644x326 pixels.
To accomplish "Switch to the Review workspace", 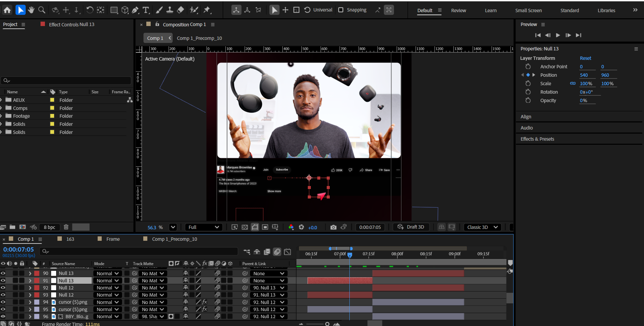I will click(458, 10).
